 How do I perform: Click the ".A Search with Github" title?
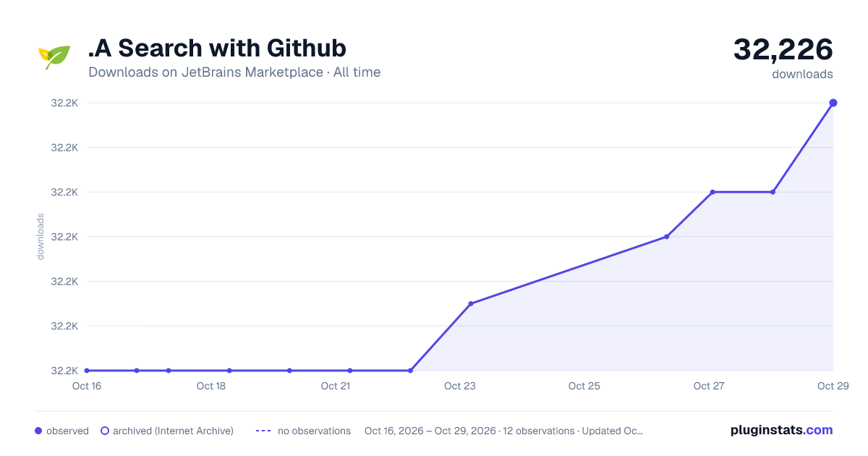[x=217, y=48]
